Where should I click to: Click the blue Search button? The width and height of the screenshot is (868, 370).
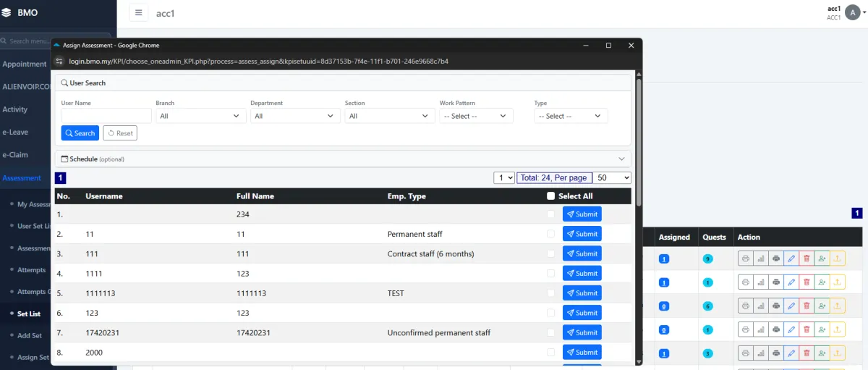[x=80, y=133]
